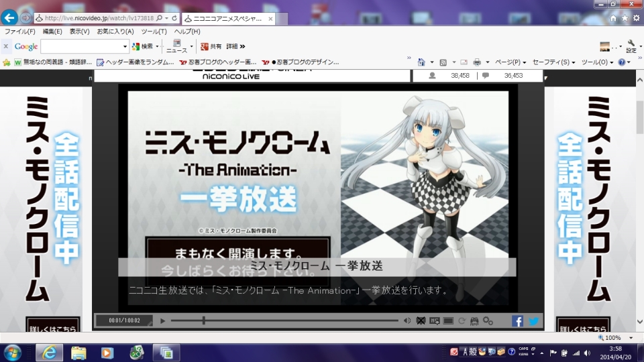Click the command bar Home icon
The image size is (644, 362).
point(421,62)
